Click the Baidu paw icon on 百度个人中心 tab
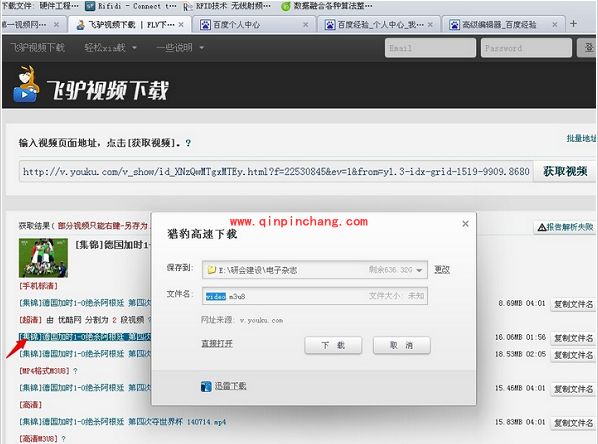The height and width of the screenshot is (444, 598). [205, 25]
